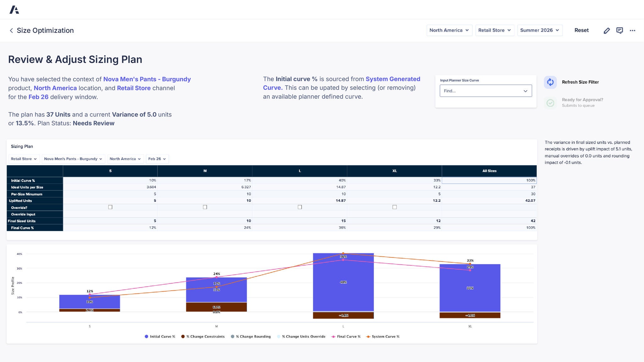
Task: Click the brown constraints bar segment for M
Action: tap(216, 307)
